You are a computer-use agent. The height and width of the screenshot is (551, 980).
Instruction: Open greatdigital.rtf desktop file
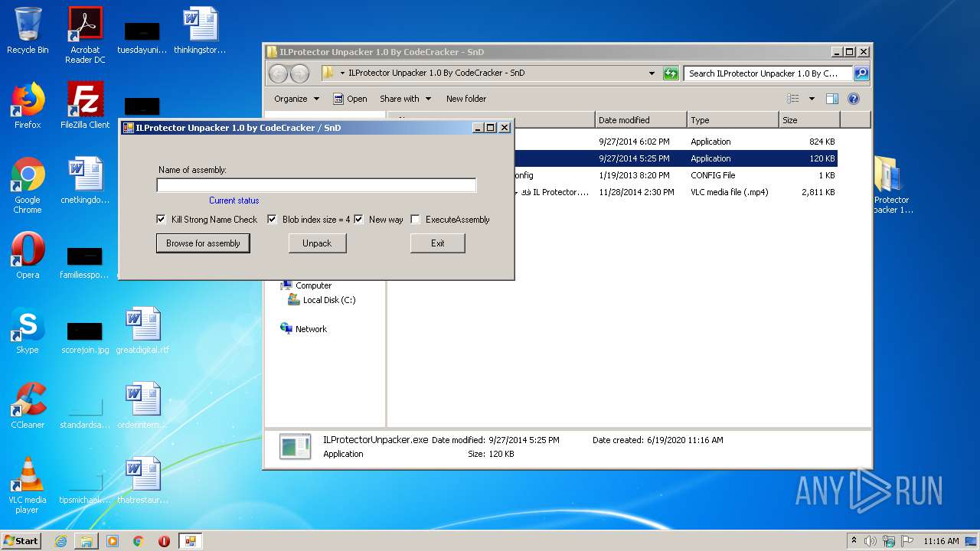coord(142,330)
